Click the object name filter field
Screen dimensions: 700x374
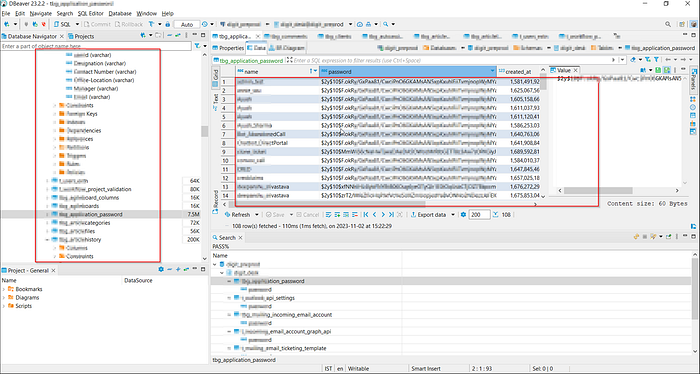[x=96, y=46]
